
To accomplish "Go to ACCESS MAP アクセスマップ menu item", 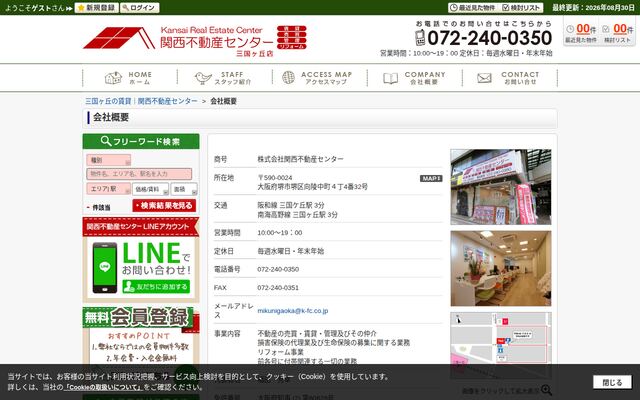I will point(320,78).
